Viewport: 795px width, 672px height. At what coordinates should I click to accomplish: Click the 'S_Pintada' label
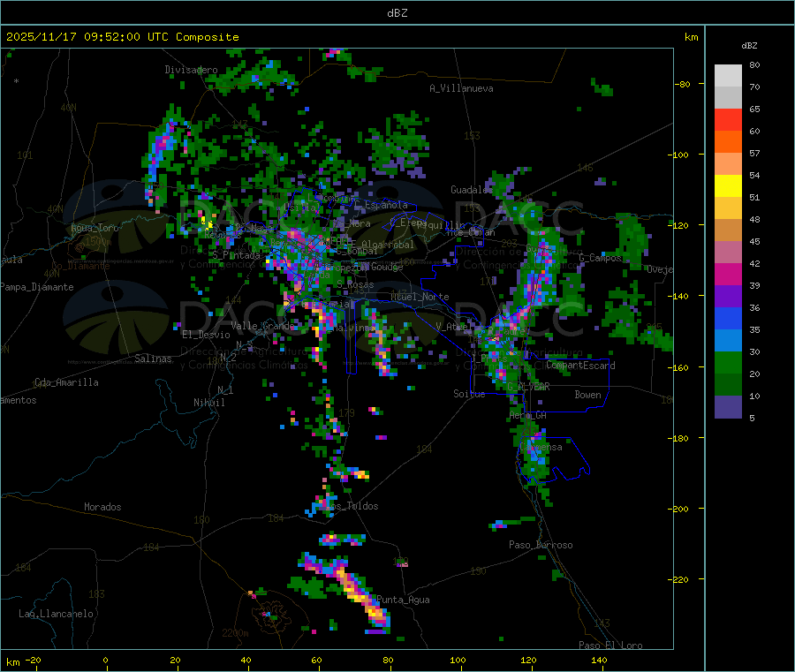[x=236, y=255]
